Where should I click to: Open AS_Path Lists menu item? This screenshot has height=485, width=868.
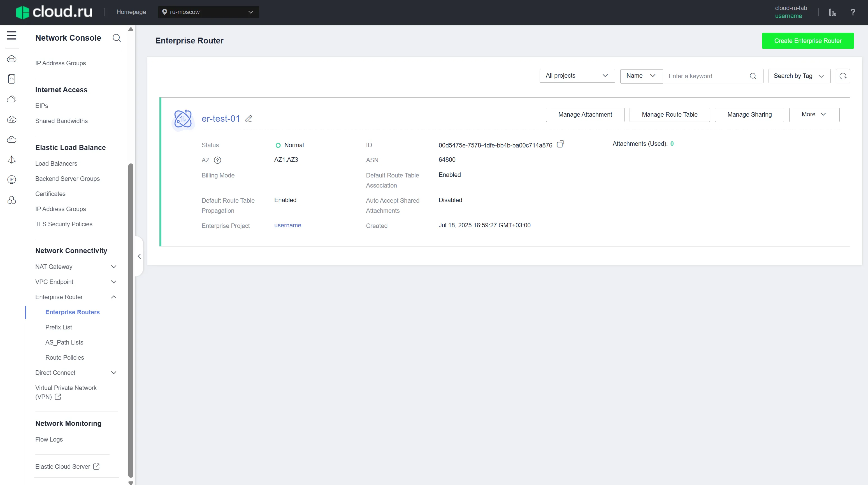(x=64, y=342)
